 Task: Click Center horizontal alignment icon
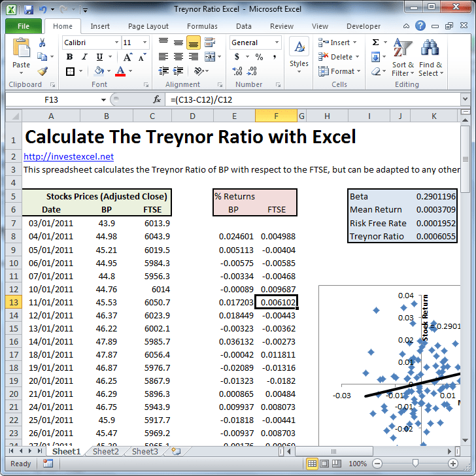(178, 57)
